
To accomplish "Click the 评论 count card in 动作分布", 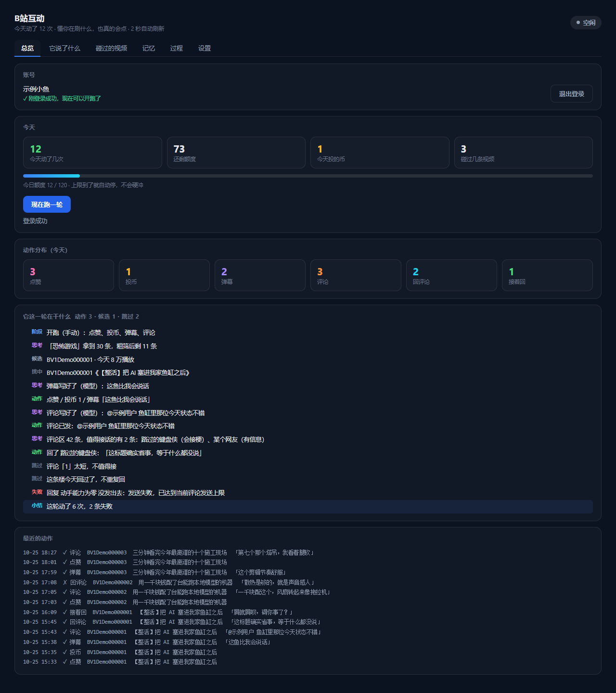I will click(356, 275).
